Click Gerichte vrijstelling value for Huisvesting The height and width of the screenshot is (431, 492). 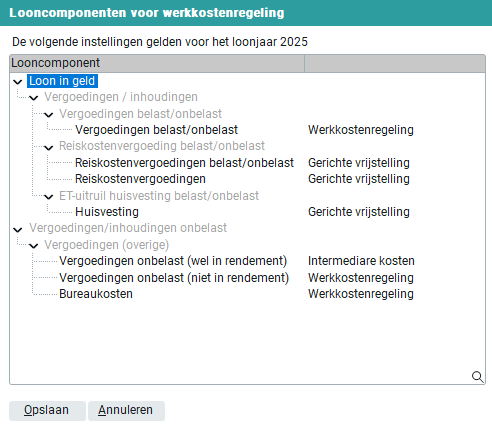(359, 212)
